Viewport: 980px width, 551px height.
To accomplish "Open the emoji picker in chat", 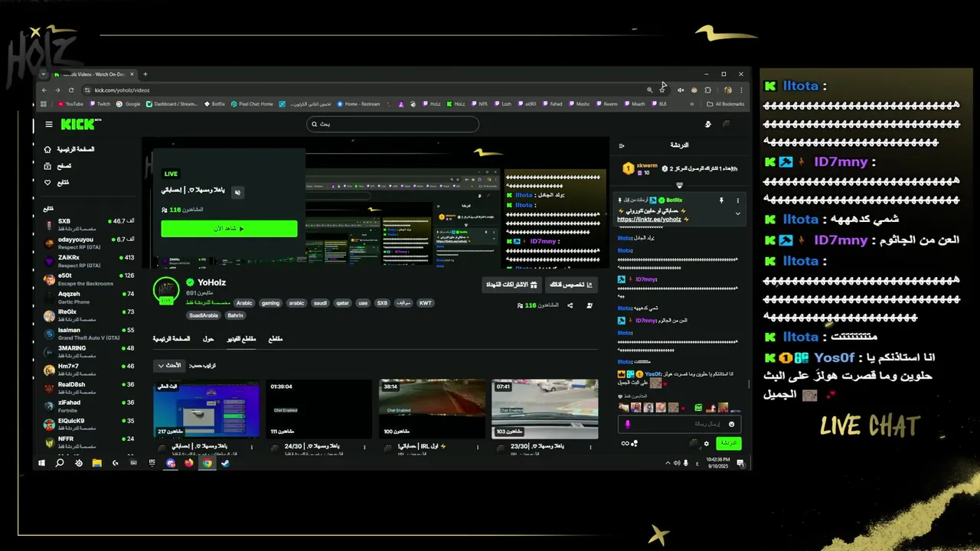I will click(731, 424).
